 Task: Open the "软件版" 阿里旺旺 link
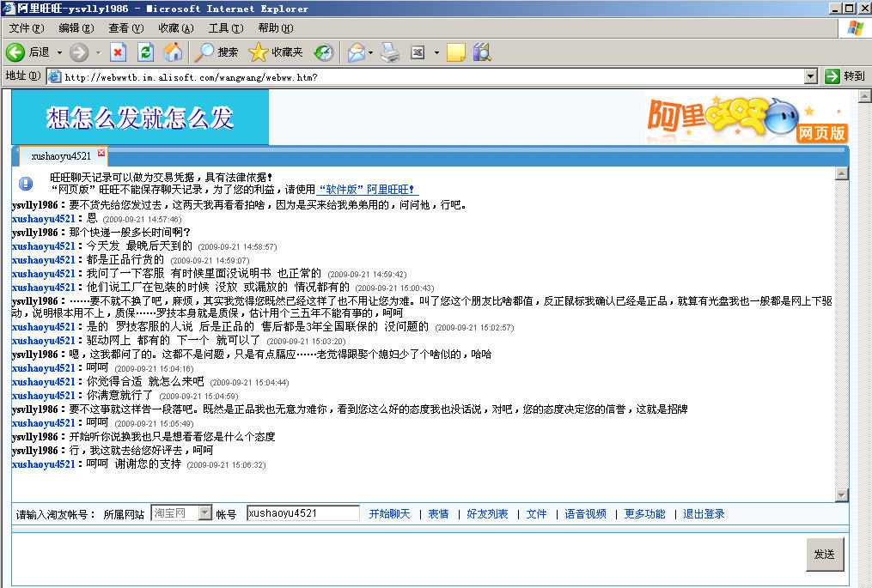pyautogui.click(x=367, y=190)
